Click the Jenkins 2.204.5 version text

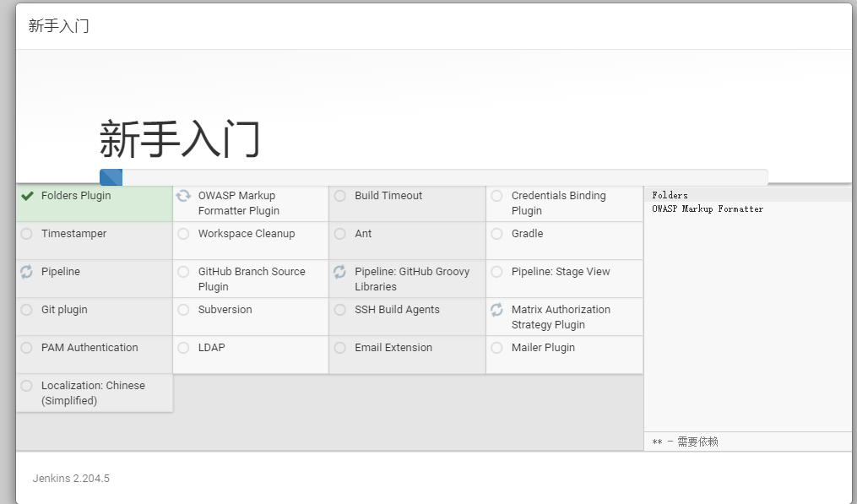pyautogui.click(x=71, y=479)
